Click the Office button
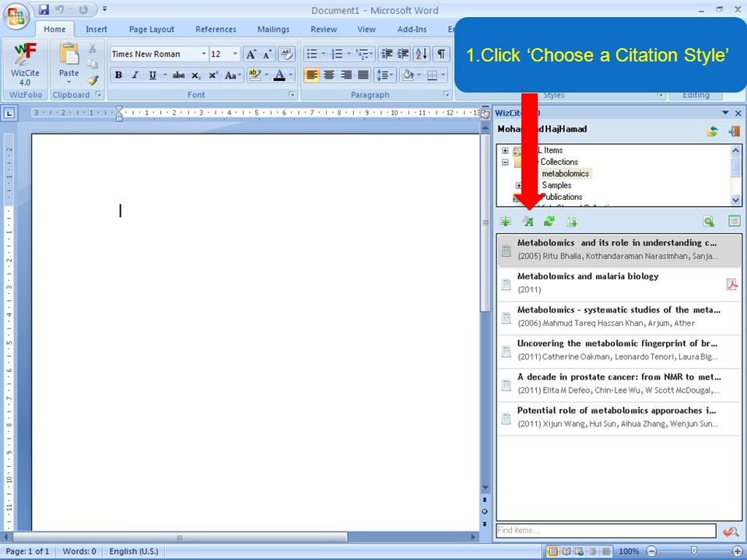This screenshot has height=560, width=747. pyautogui.click(x=16, y=16)
